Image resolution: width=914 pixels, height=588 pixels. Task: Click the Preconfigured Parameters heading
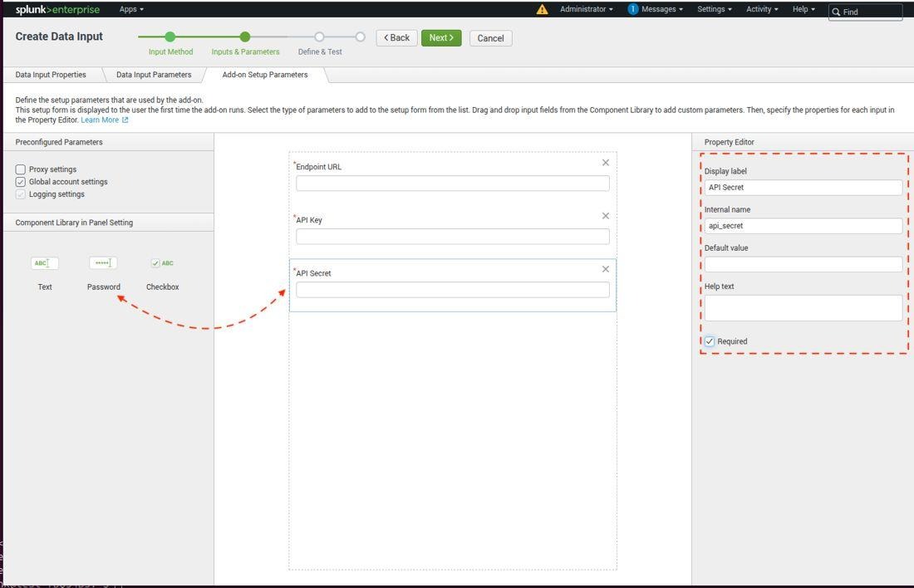(59, 142)
